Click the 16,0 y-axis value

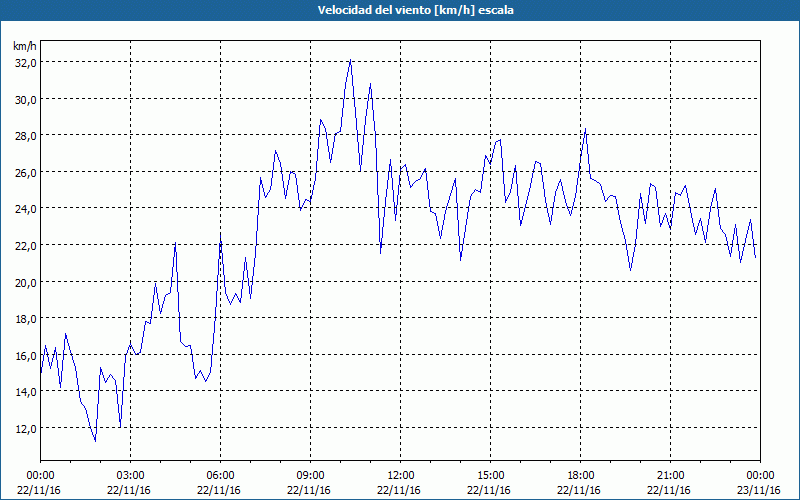pyautogui.click(x=26, y=356)
